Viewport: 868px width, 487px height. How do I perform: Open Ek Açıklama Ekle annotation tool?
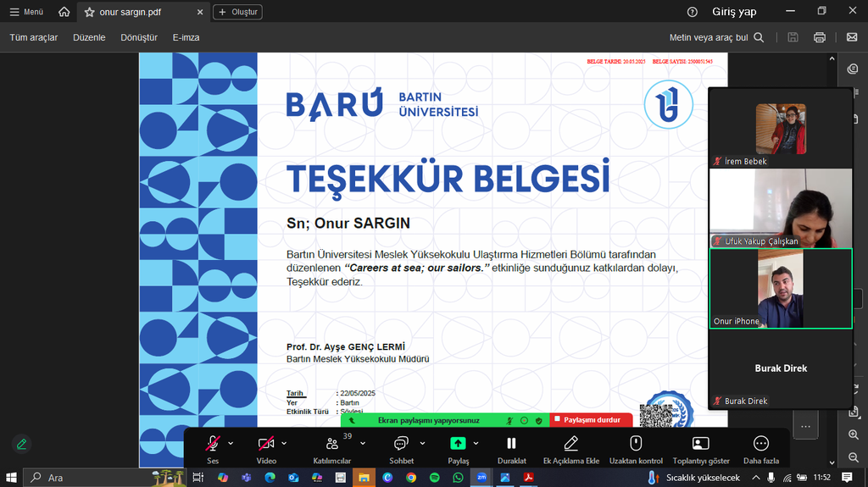click(x=571, y=450)
